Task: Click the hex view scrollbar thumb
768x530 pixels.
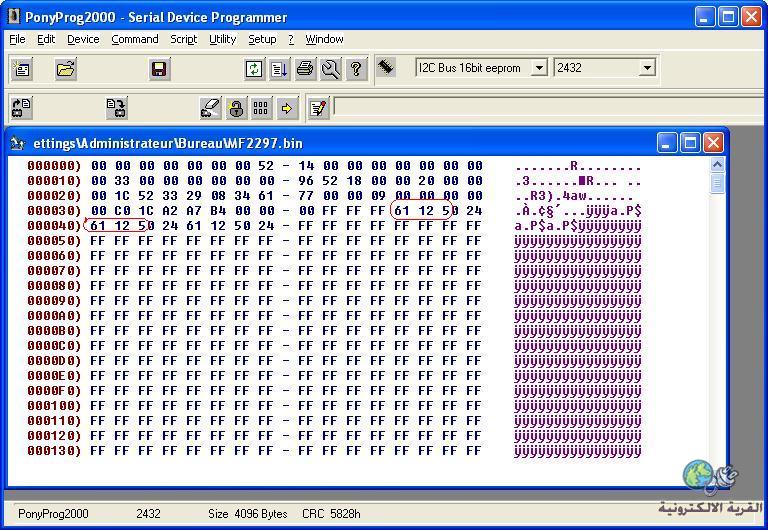Action: pos(717,183)
